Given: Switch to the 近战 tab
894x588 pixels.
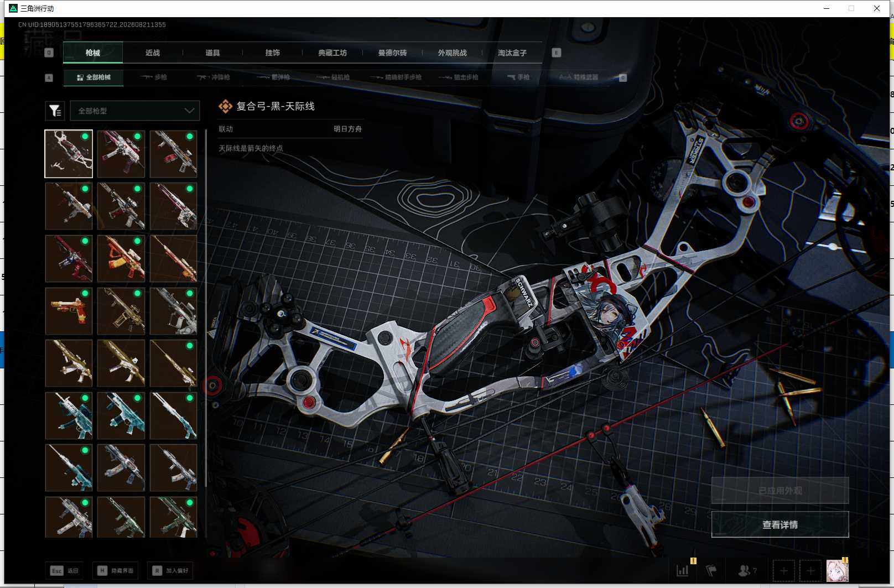Looking at the screenshot, I should tap(153, 53).
